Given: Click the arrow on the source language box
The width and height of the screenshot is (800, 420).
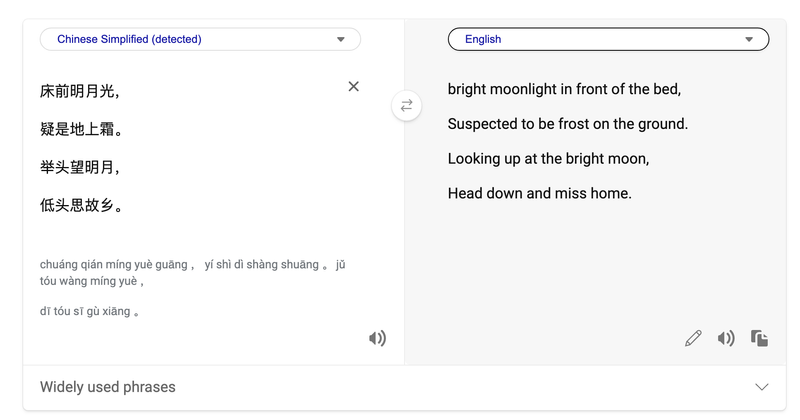Looking at the screenshot, I should (341, 40).
